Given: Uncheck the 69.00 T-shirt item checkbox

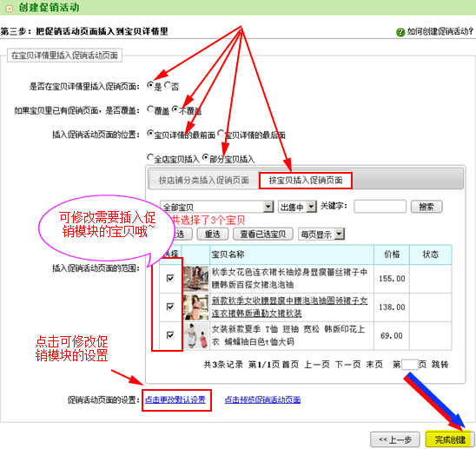Looking at the screenshot, I should [x=170, y=335].
